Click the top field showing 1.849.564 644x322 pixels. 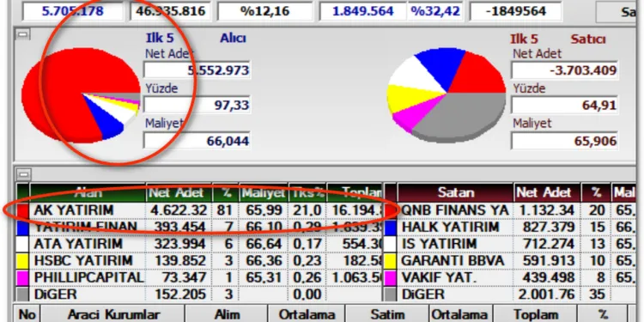tap(363, 11)
